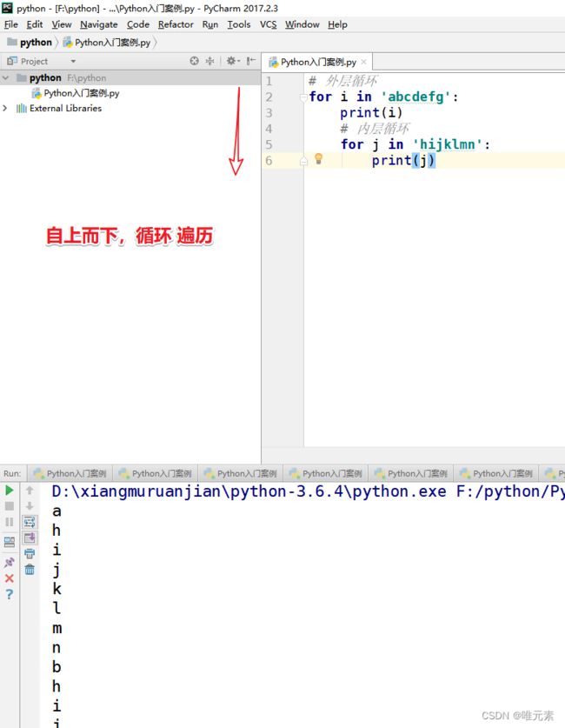
Task: Click the Project settings gear icon
Action: (231, 61)
